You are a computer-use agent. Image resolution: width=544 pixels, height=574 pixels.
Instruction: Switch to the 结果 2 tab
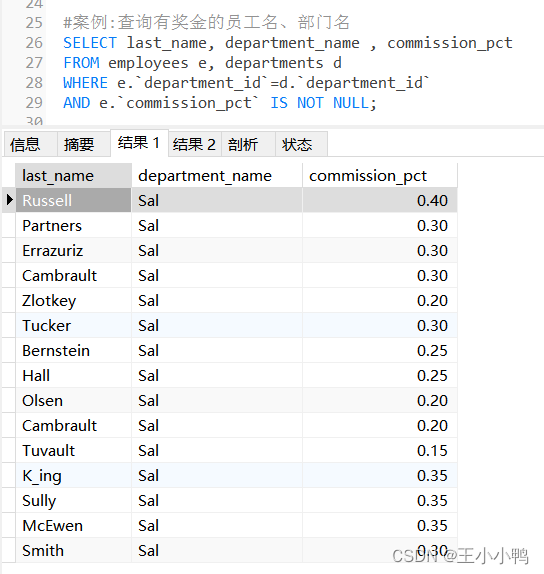(195, 144)
